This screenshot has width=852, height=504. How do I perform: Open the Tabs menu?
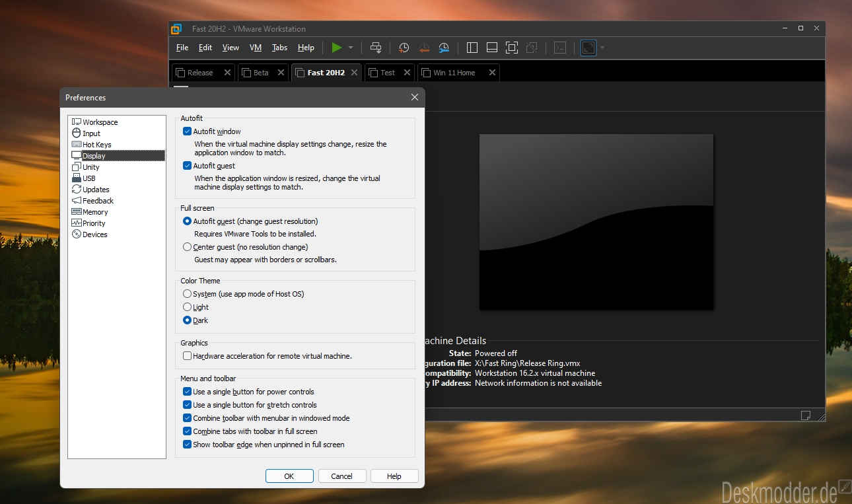[280, 48]
